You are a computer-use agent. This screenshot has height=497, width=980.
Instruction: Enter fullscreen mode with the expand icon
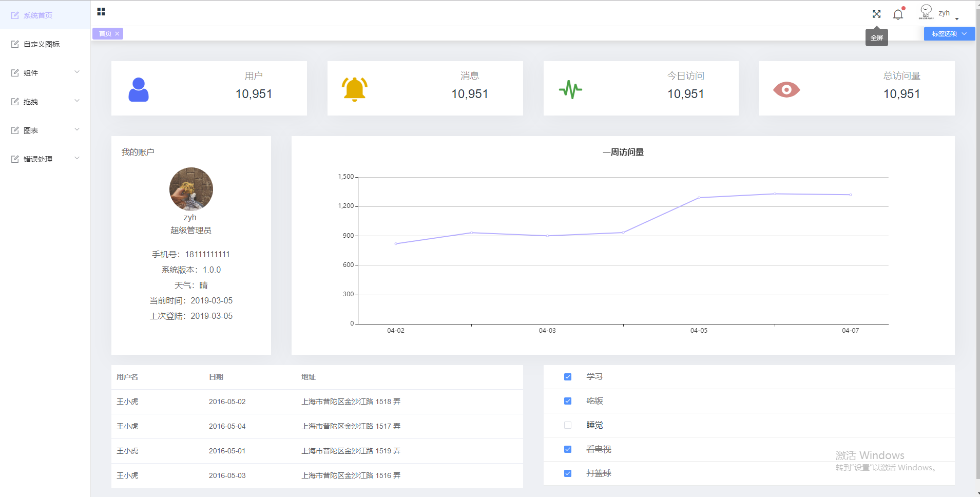(x=876, y=14)
